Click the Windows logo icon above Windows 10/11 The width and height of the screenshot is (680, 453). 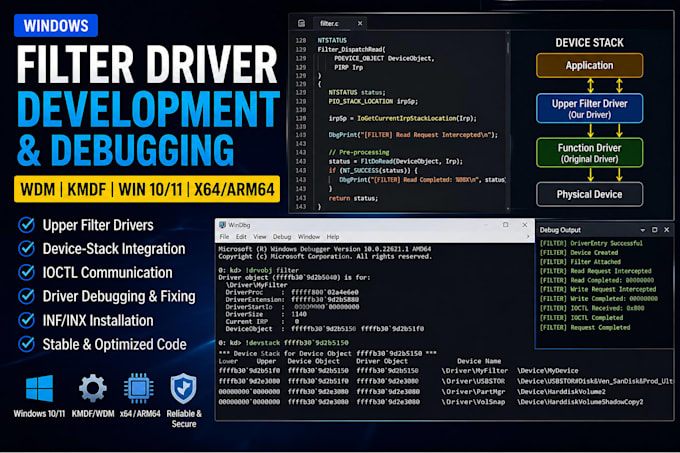(x=39, y=388)
